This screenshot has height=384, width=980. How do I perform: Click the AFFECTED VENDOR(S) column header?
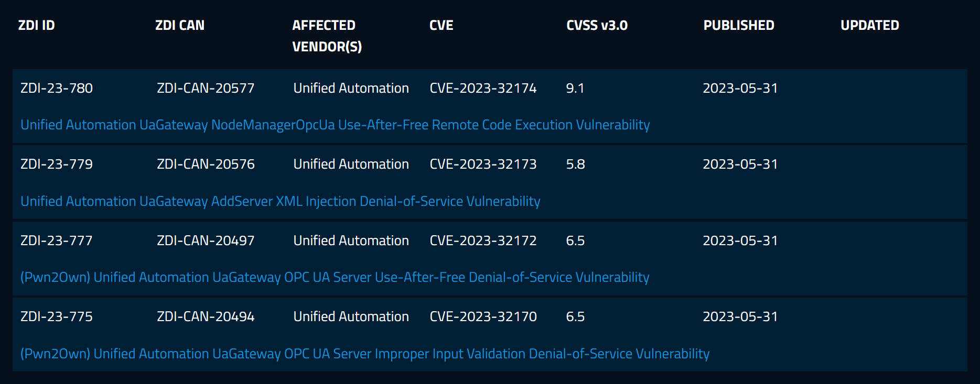pyautogui.click(x=327, y=36)
